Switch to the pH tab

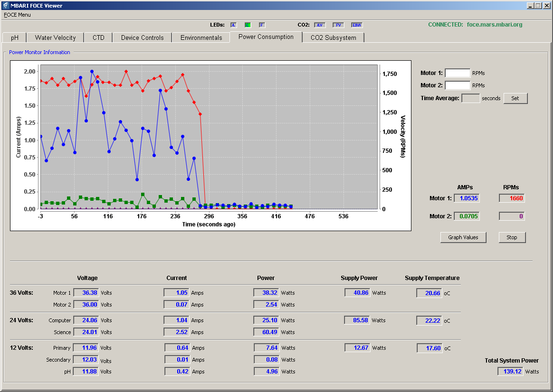(x=14, y=37)
